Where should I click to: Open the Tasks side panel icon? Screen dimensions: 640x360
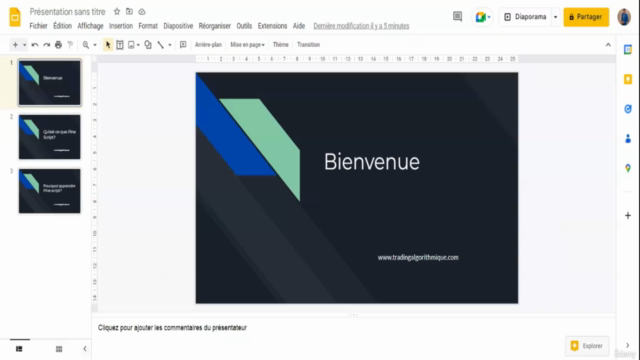628,109
